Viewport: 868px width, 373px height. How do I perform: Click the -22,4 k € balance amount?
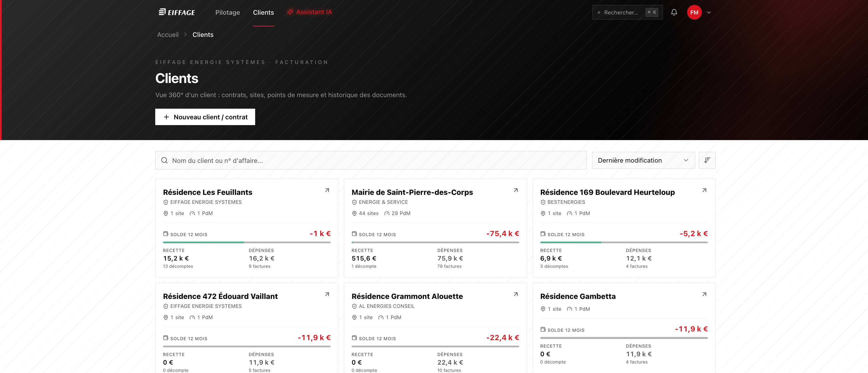503,338
